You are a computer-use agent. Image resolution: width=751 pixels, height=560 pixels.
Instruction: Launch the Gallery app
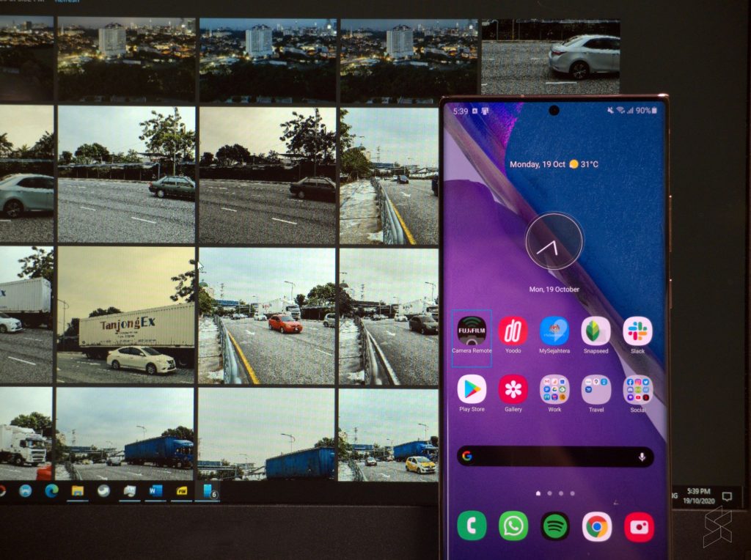pos(513,389)
